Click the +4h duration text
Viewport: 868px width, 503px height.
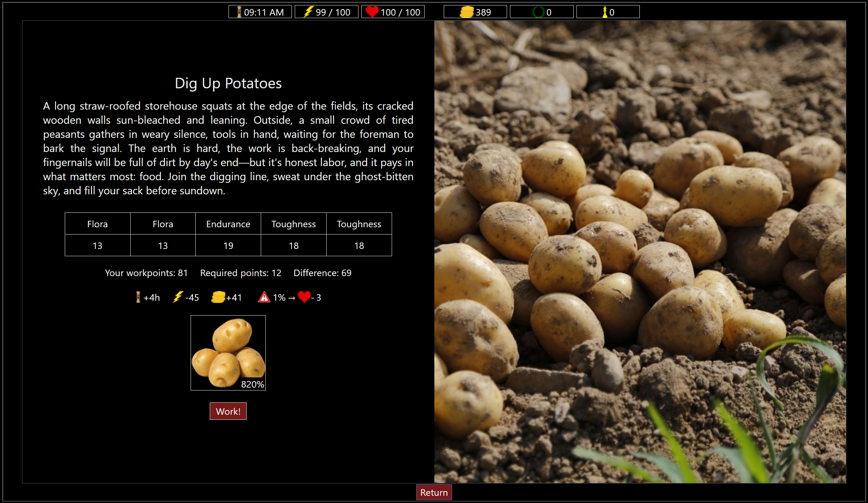(x=152, y=297)
